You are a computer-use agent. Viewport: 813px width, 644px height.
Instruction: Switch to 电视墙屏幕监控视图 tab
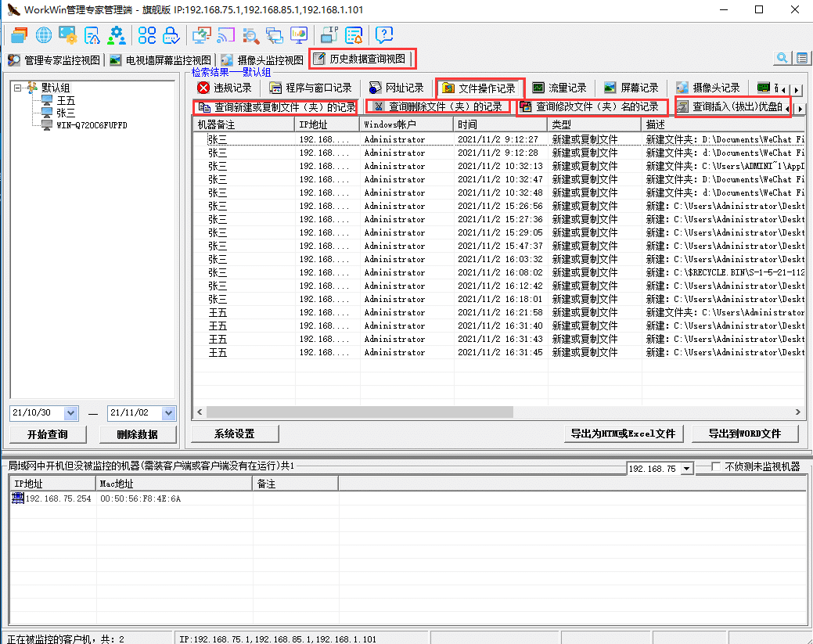click(x=160, y=60)
